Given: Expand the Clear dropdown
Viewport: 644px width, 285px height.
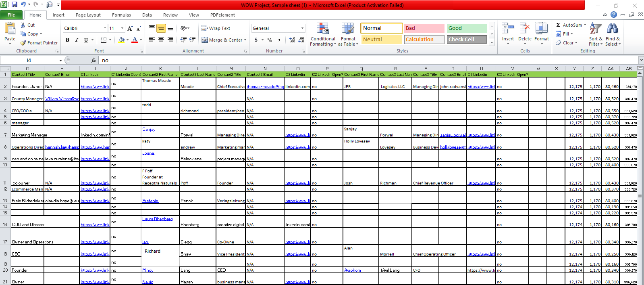Looking at the screenshot, I should (x=576, y=43).
